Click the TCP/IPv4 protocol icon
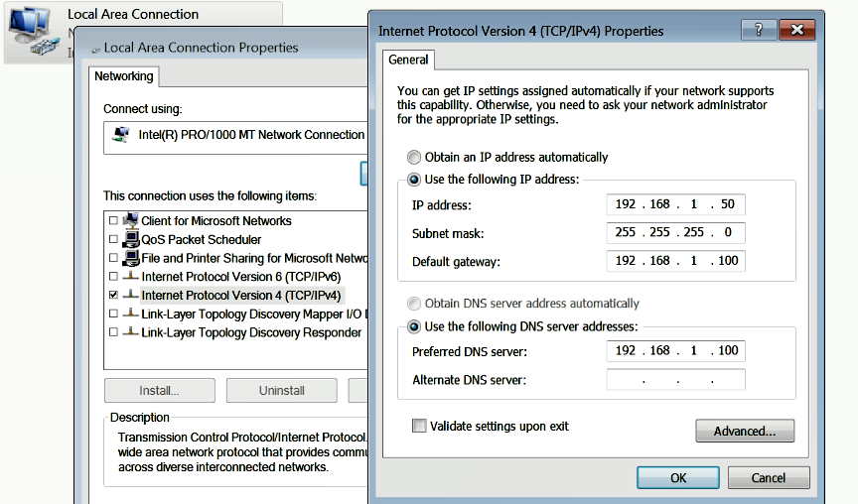The image size is (858, 504). tap(131, 294)
